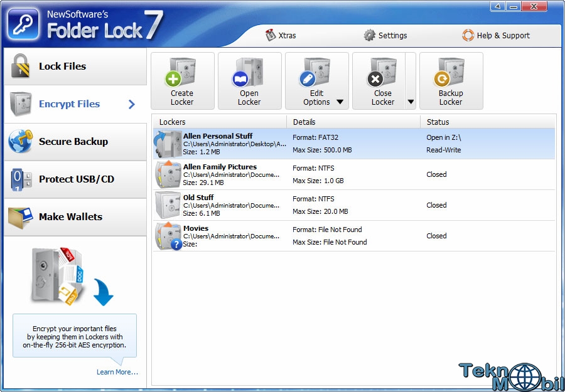Click the Help & Support lifebuoy icon
The height and width of the screenshot is (392, 565).
click(468, 35)
